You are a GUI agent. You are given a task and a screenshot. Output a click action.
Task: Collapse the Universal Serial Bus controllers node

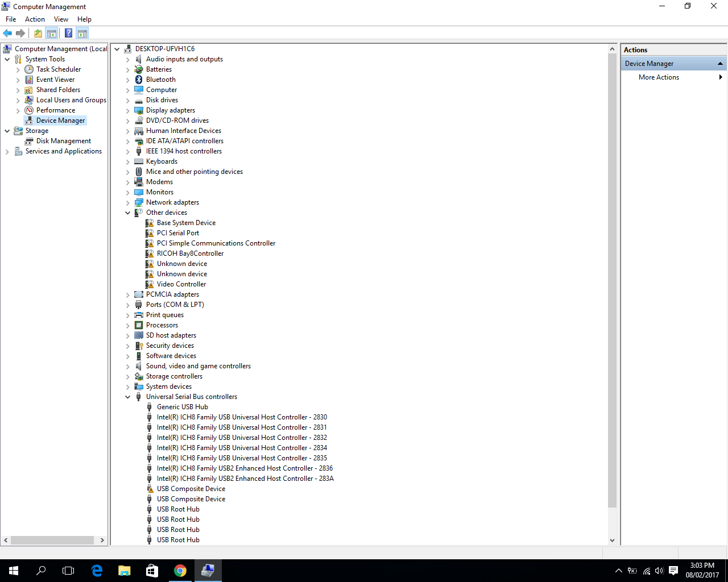128,397
